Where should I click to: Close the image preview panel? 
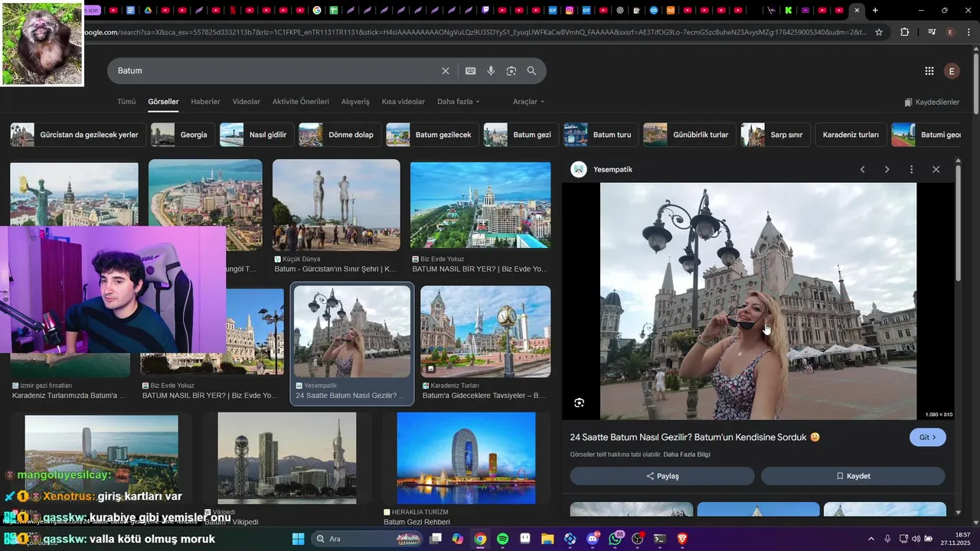(x=936, y=169)
